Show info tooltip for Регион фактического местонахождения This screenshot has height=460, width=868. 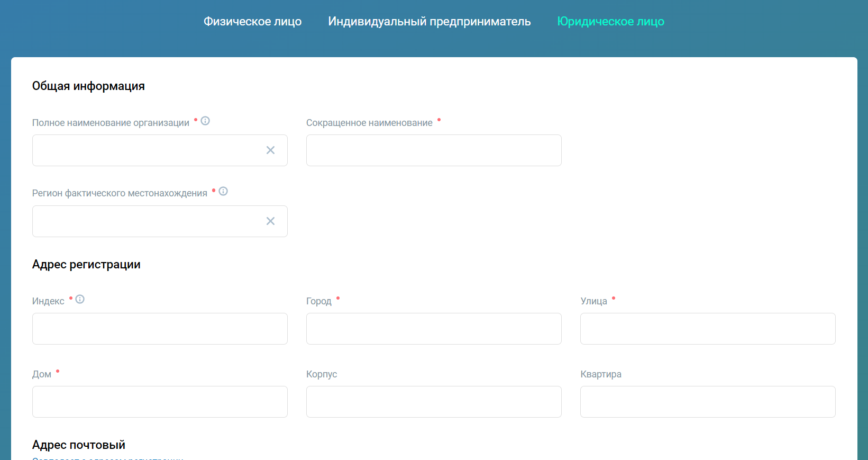tap(223, 191)
